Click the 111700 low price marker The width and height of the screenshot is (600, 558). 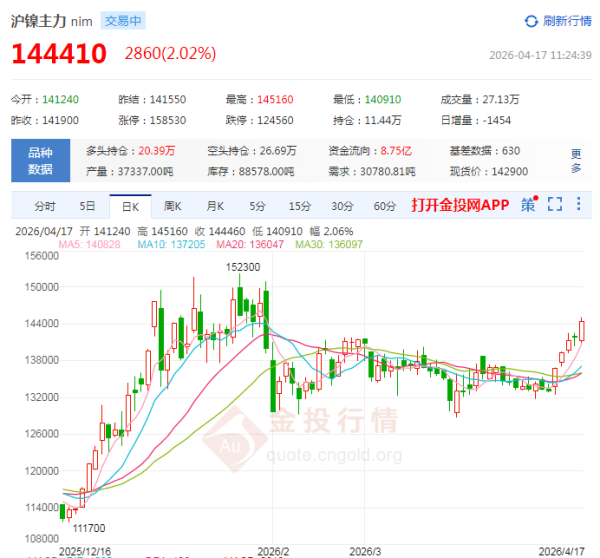point(89,528)
